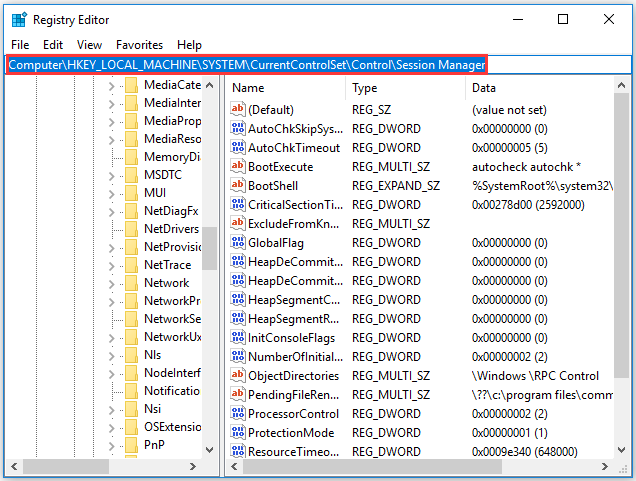Image resolution: width=636 pixels, height=481 pixels.
Task: Click the tree pane horizontal scrollbar thumb
Action: tap(66, 466)
